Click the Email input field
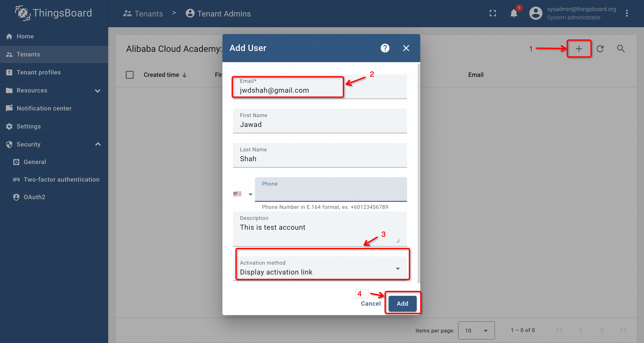This screenshot has width=644, height=343. 320,87
